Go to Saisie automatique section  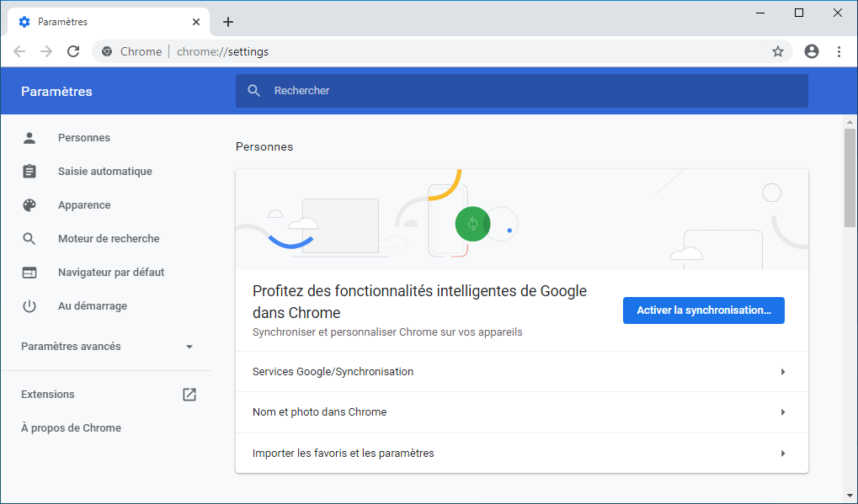[105, 172]
